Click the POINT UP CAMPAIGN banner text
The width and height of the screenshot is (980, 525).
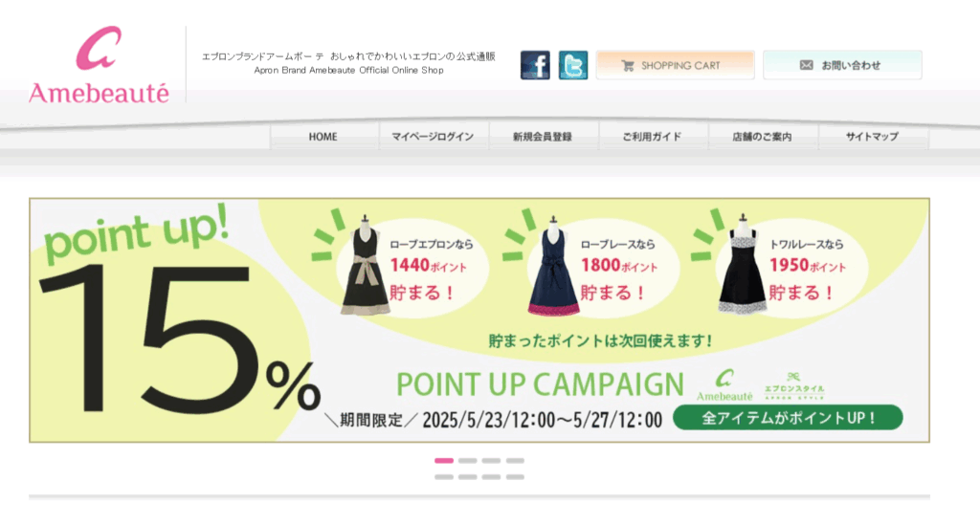click(x=540, y=384)
